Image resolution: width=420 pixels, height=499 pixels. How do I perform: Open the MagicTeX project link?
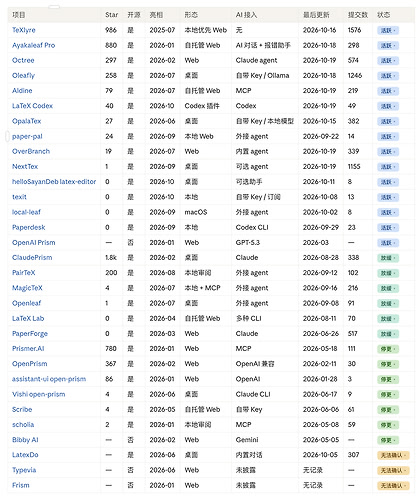[x=27, y=288]
